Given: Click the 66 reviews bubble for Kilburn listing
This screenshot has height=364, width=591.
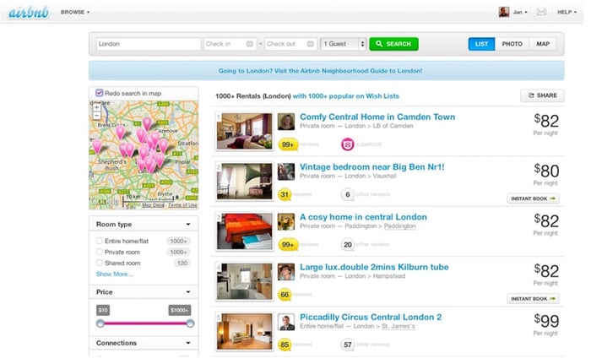Looking at the screenshot, I should [x=285, y=295].
